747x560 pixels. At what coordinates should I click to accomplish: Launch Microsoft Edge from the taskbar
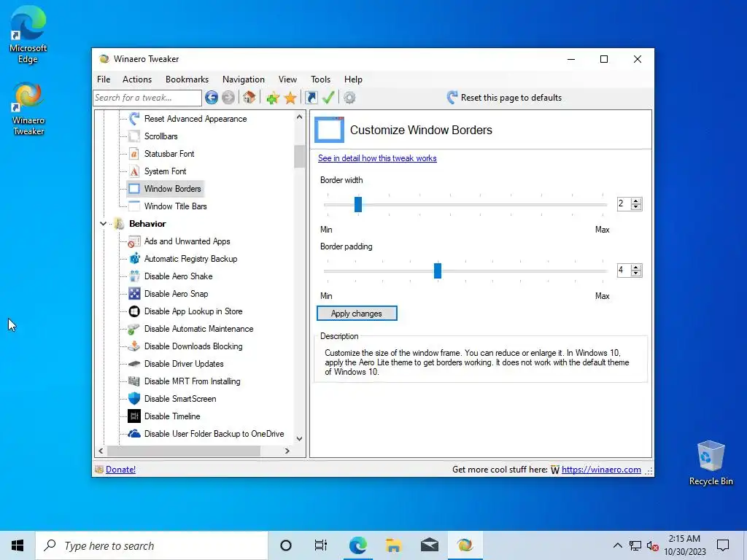[357, 545]
